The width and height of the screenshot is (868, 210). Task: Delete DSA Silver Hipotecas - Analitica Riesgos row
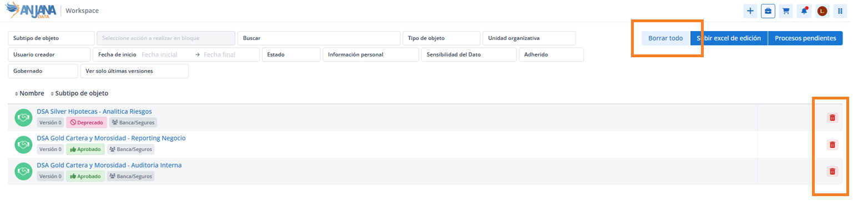click(832, 117)
